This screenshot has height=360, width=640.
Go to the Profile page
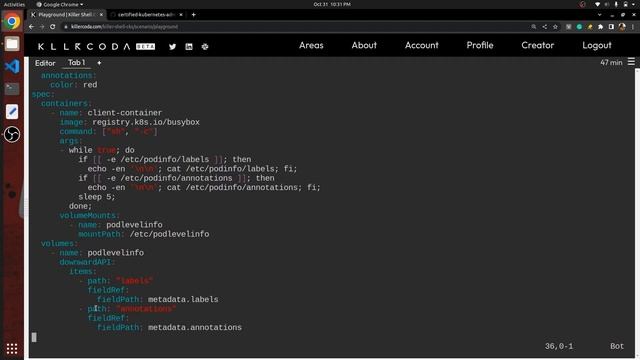pyautogui.click(x=480, y=45)
